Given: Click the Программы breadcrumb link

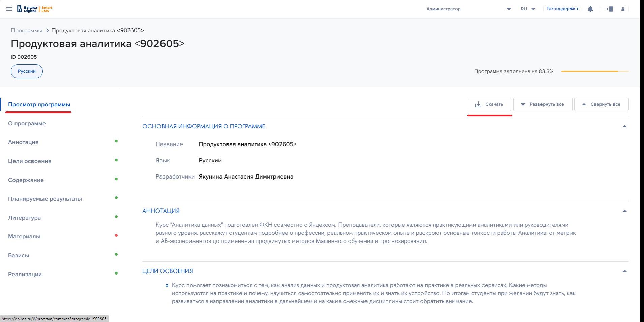Looking at the screenshot, I should click(26, 30).
